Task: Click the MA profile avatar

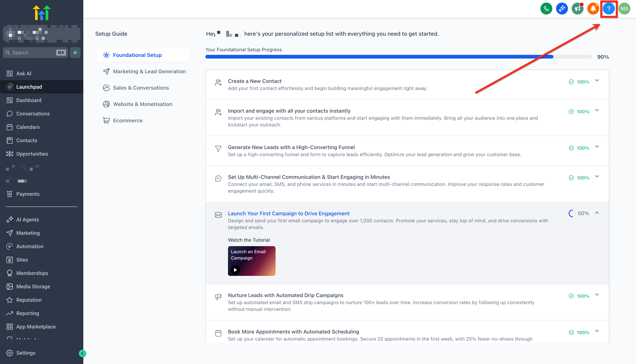Action: [x=624, y=9]
